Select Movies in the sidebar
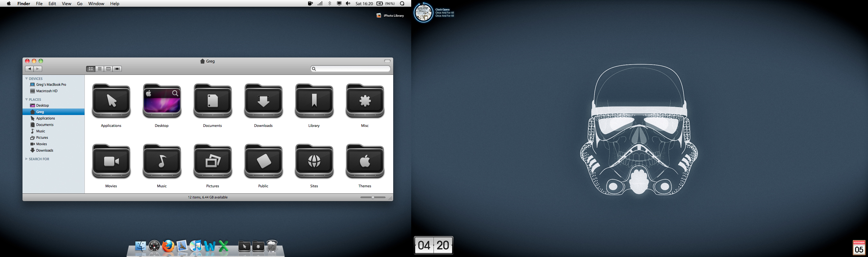The height and width of the screenshot is (257, 868). [x=54, y=144]
